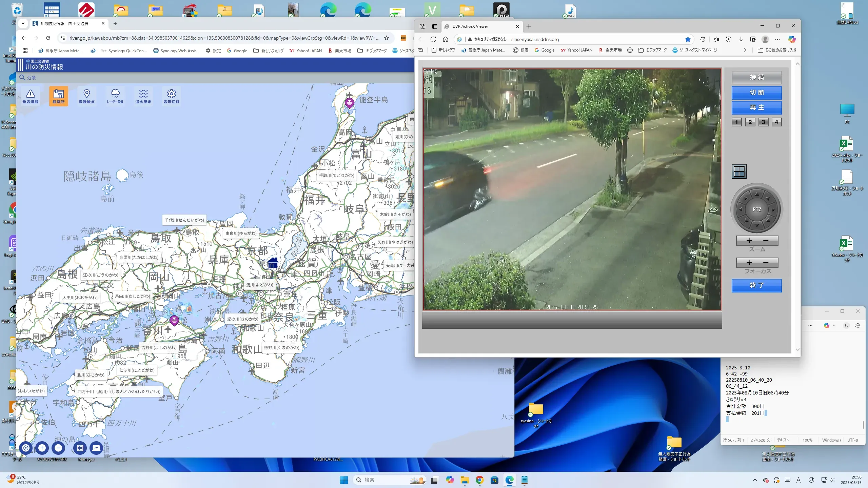Open the 表示切替 display switch settings
868x488 pixels.
171,96
